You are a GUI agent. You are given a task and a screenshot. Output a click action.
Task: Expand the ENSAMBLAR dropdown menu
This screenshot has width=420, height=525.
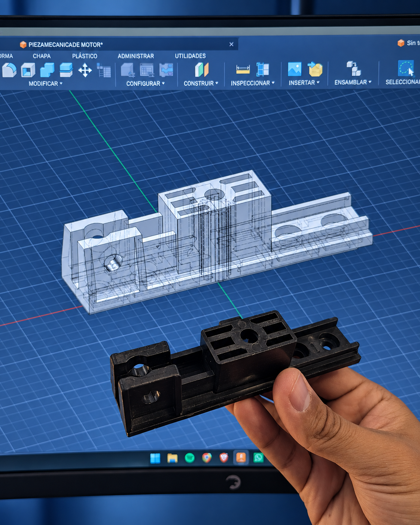pyautogui.click(x=353, y=82)
